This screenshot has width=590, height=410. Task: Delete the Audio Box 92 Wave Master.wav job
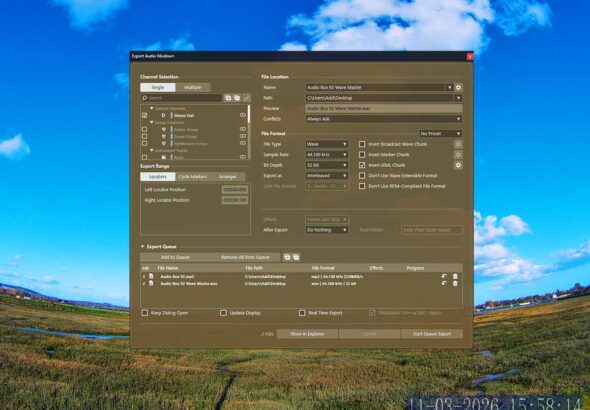point(455,283)
